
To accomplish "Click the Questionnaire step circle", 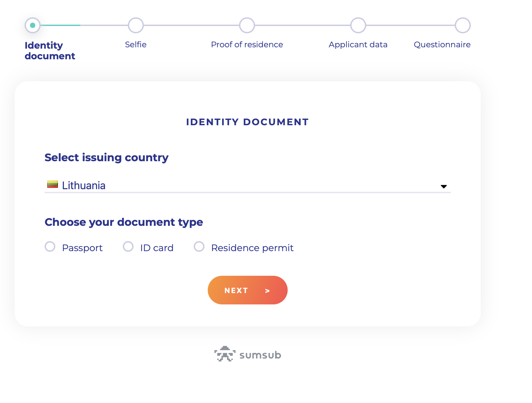I will click(463, 25).
